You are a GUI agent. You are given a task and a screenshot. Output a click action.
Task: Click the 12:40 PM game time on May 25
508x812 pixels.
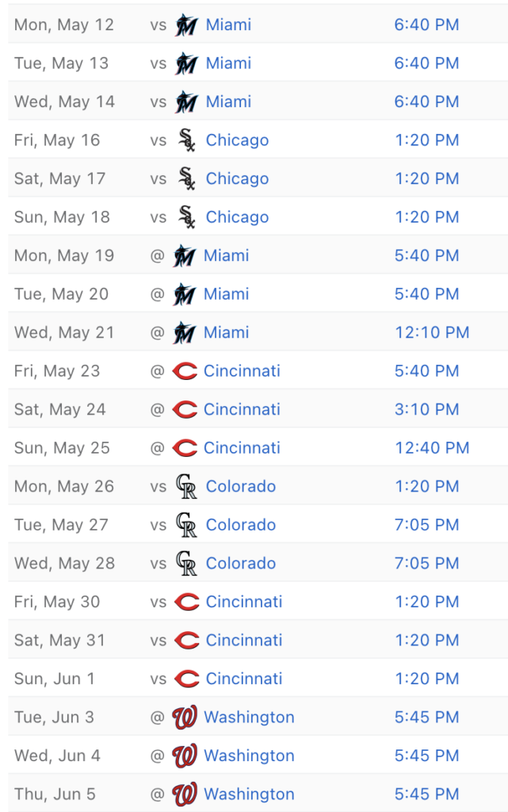(x=433, y=448)
